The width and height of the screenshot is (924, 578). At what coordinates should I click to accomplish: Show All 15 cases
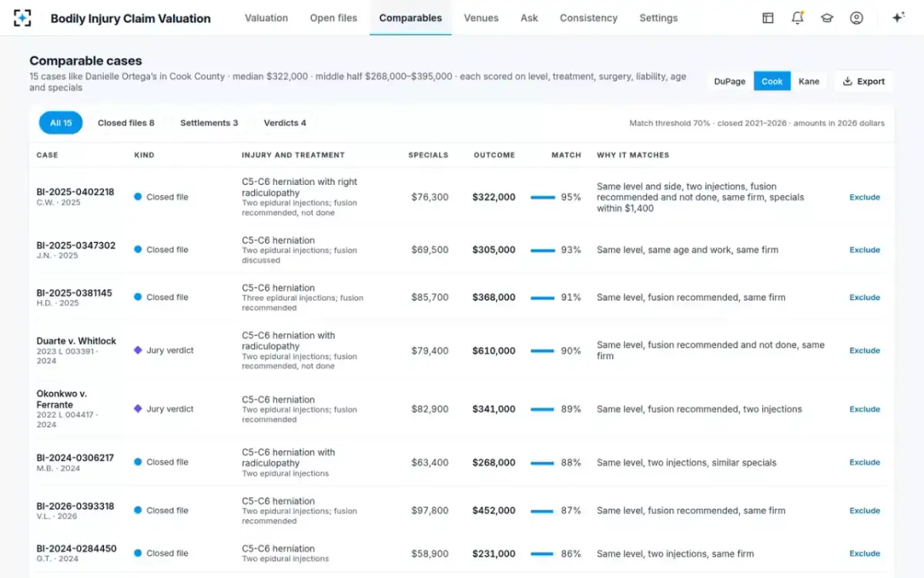[61, 123]
